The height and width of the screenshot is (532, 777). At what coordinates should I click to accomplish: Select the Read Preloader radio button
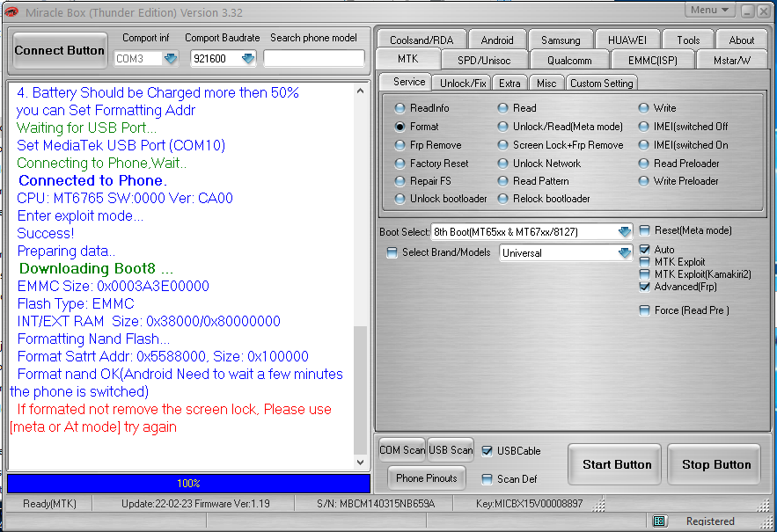[x=644, y=164]
